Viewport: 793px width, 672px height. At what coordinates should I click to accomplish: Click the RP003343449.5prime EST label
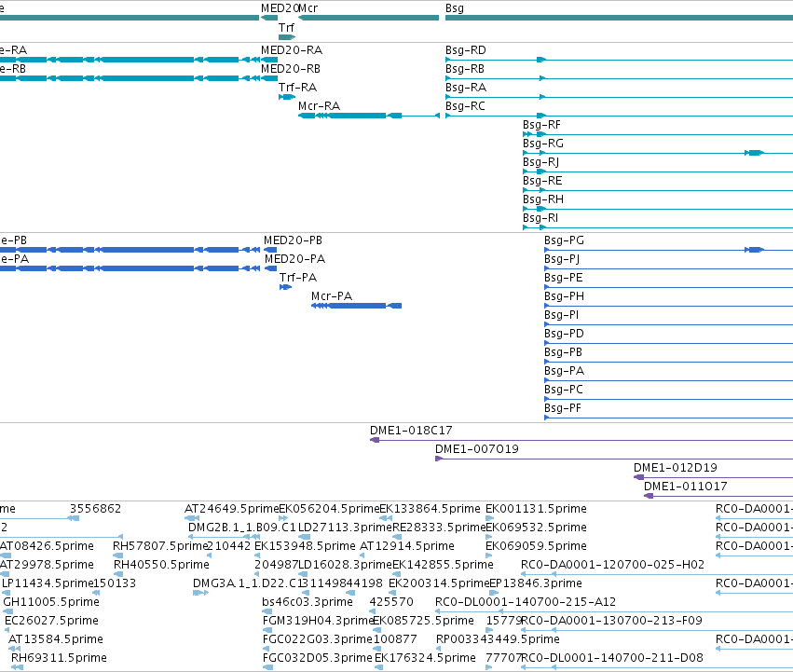pos(498,639)
